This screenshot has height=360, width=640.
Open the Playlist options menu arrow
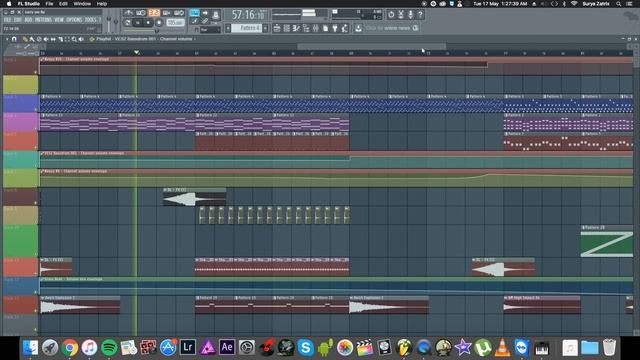tap(7, 39)
